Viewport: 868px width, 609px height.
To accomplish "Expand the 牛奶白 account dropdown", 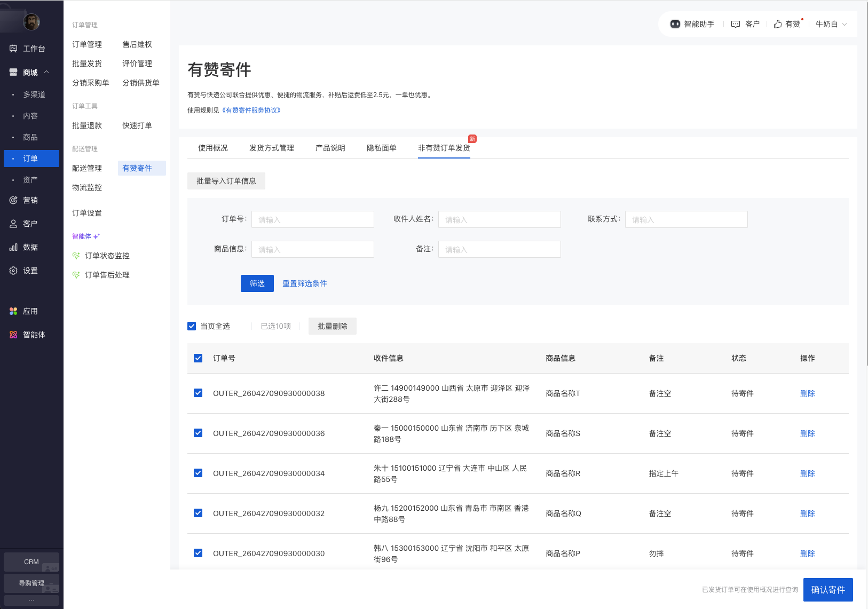I will tap(844, 24).
